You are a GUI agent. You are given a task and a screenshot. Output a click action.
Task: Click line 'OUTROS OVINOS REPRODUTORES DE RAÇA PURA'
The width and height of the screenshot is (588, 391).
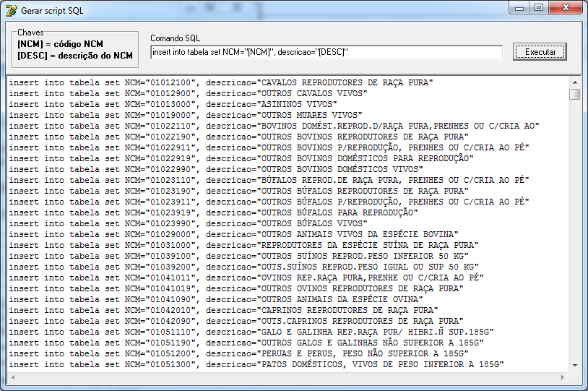click(x=236, y=289)
